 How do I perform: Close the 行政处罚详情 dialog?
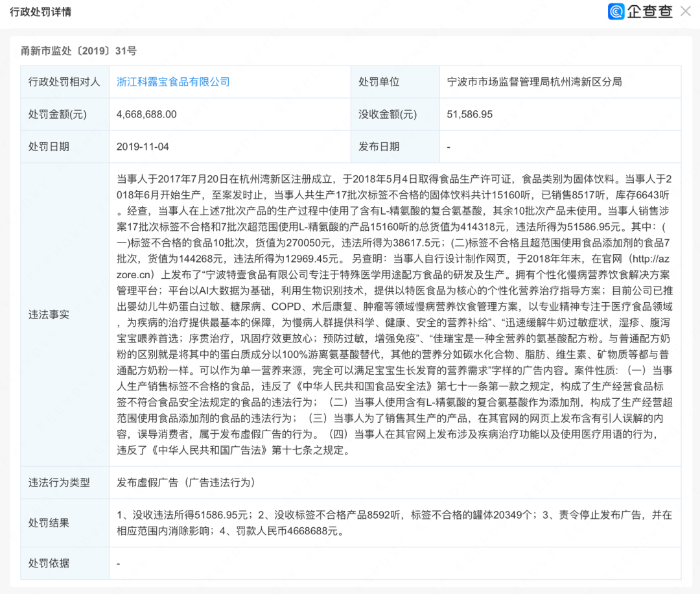click(x=685, y=12)
